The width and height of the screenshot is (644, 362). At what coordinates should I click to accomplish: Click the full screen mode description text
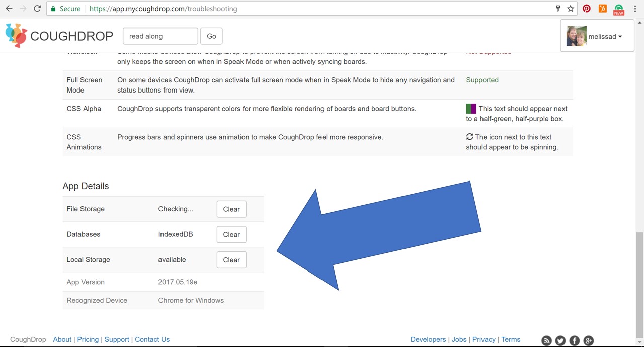pyautogui.click(x=286, y=85)
